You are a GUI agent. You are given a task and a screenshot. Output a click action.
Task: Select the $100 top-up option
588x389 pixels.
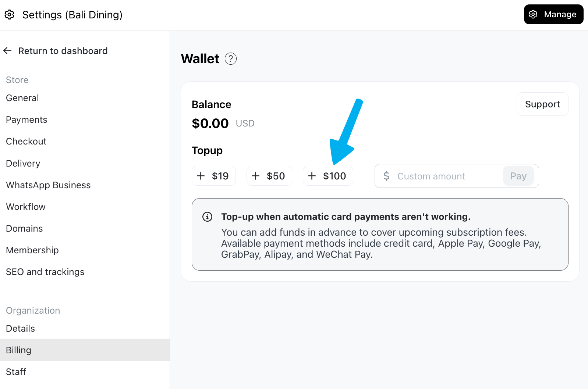(x=328, y=176)
